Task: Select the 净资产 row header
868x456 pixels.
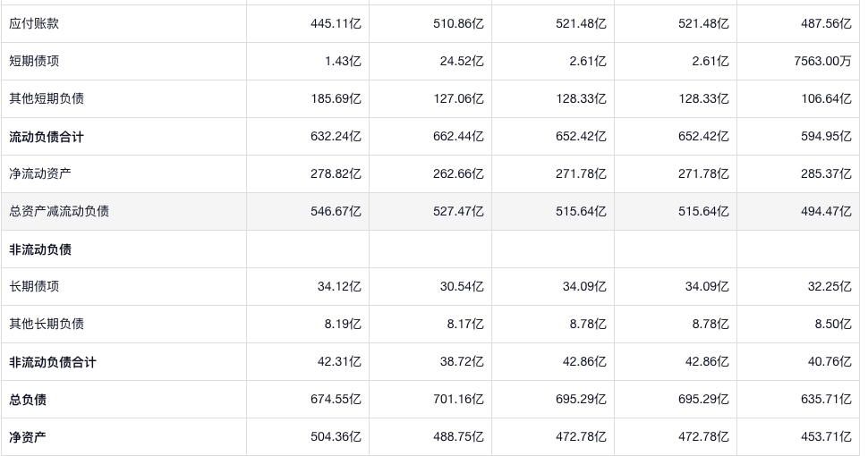Action: click(x=28, y=437)
